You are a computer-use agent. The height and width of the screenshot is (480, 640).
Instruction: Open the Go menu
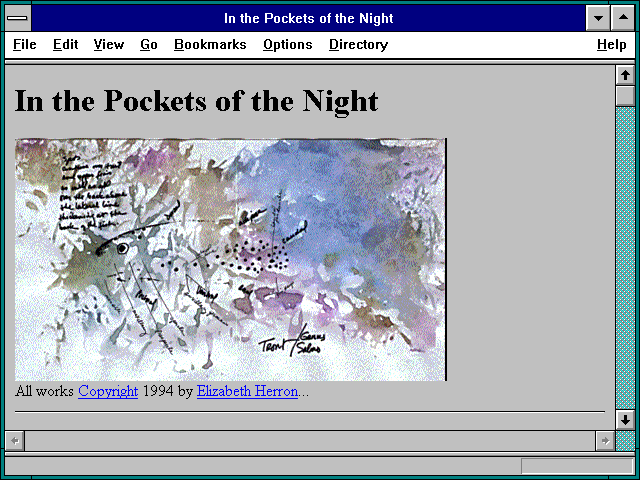[x=149, y=44]
